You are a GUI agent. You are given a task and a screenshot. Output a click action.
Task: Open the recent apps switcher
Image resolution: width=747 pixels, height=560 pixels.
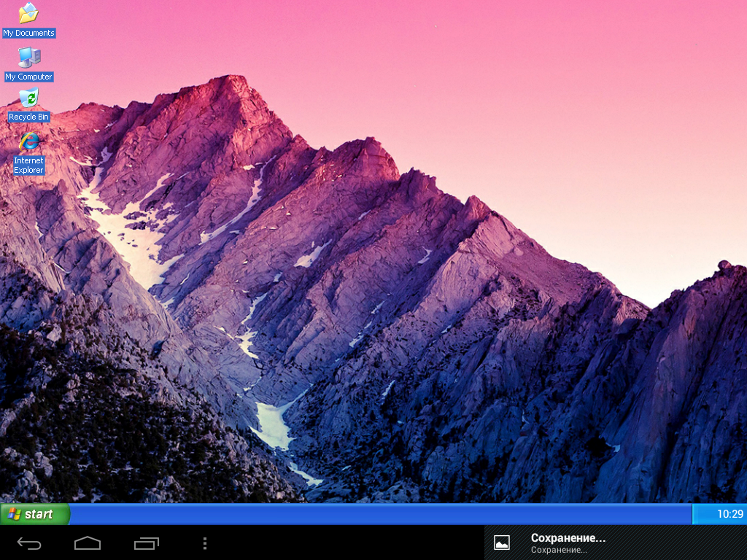(146, 543)
